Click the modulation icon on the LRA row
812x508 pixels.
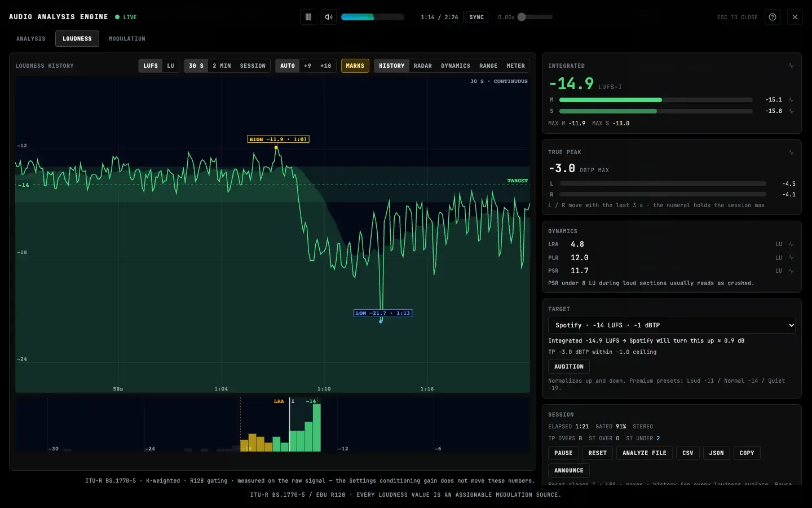tap(791, 244)
